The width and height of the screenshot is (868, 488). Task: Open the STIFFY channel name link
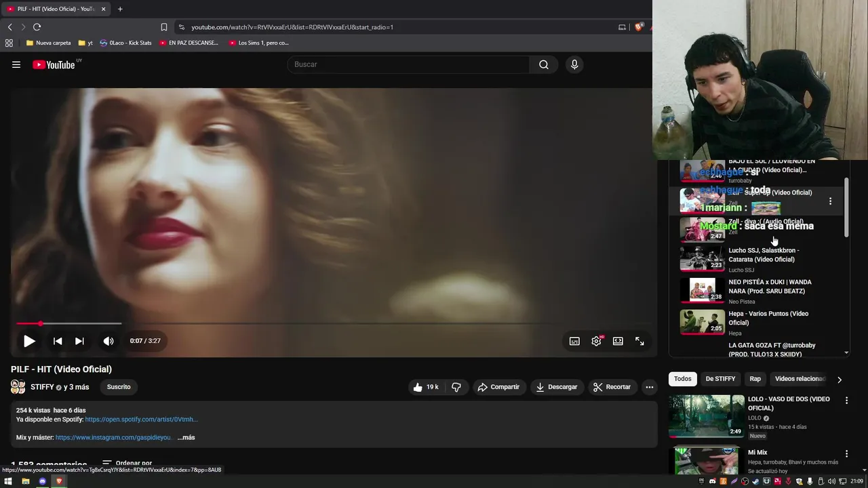42,387
